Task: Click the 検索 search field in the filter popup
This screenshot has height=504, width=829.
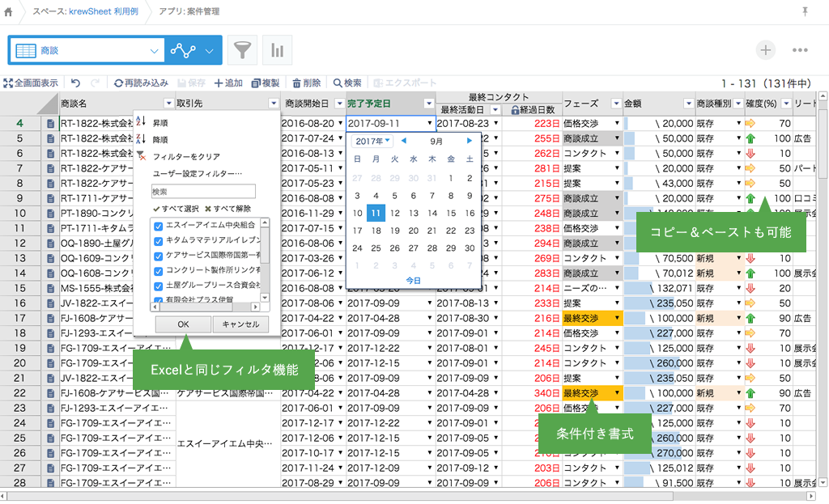Action: coord(203,191)
